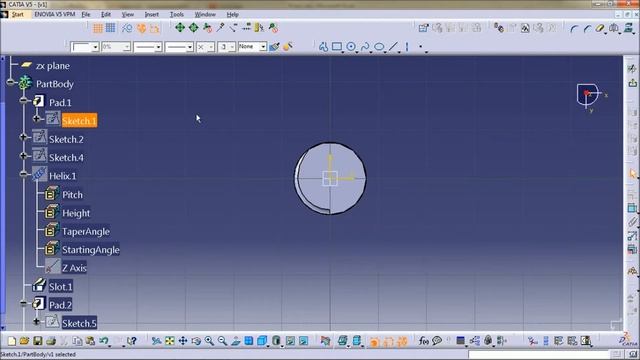Select Sketch.1 in the tree
This screenshot has height=360, width=640.
tap(79, 121)
